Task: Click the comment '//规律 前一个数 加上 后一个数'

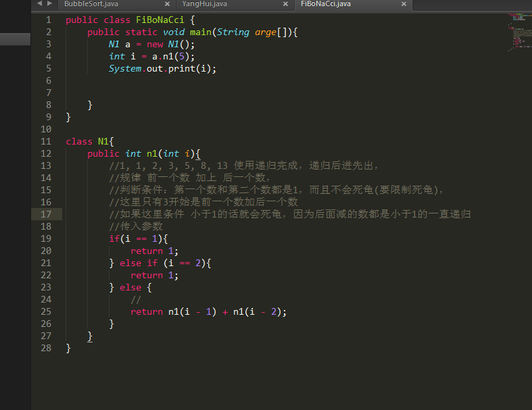Action: pyautogui.click(x=189, y=178)
